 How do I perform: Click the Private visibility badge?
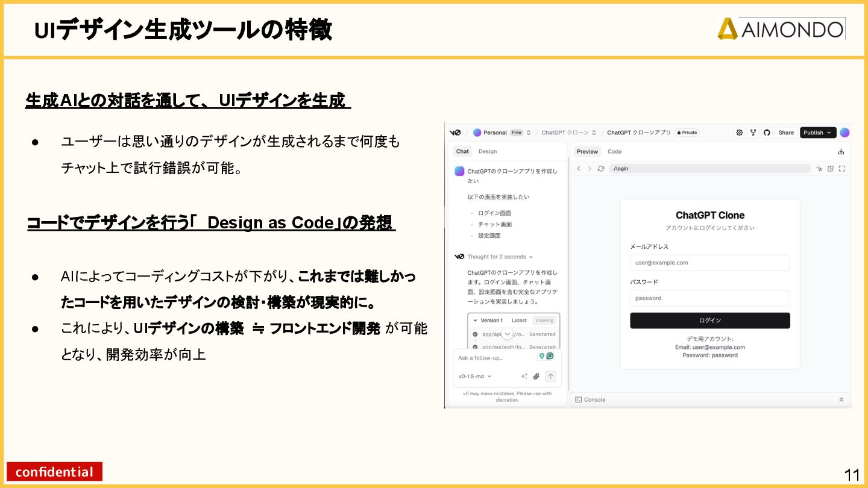[687, 133]
